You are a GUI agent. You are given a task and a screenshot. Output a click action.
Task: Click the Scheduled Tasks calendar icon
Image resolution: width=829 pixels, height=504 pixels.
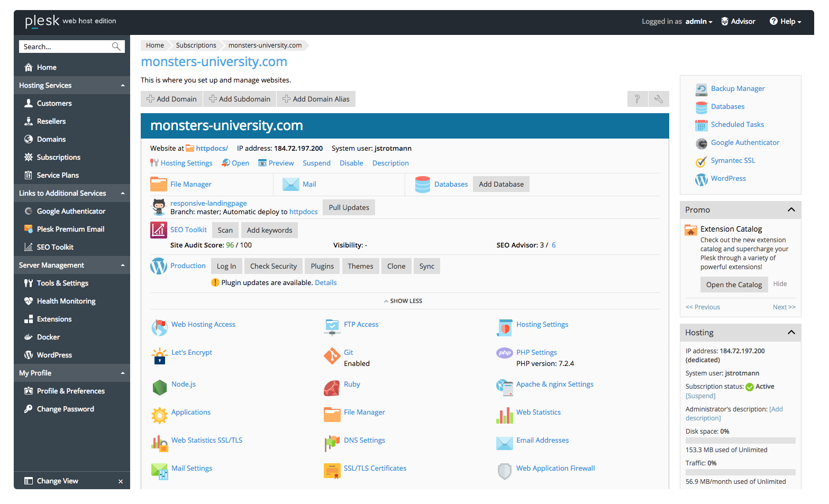coord(702,125)
